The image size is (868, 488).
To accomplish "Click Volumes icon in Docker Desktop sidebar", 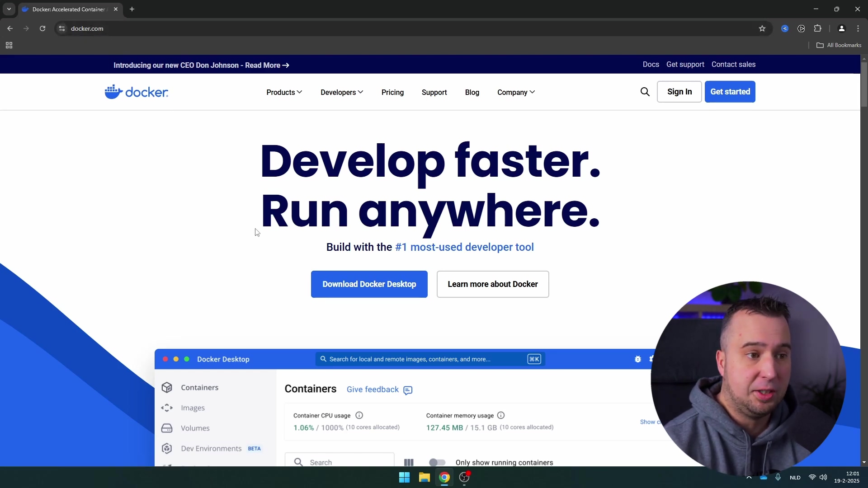I will pyautogui.click(x=167, y=428).
